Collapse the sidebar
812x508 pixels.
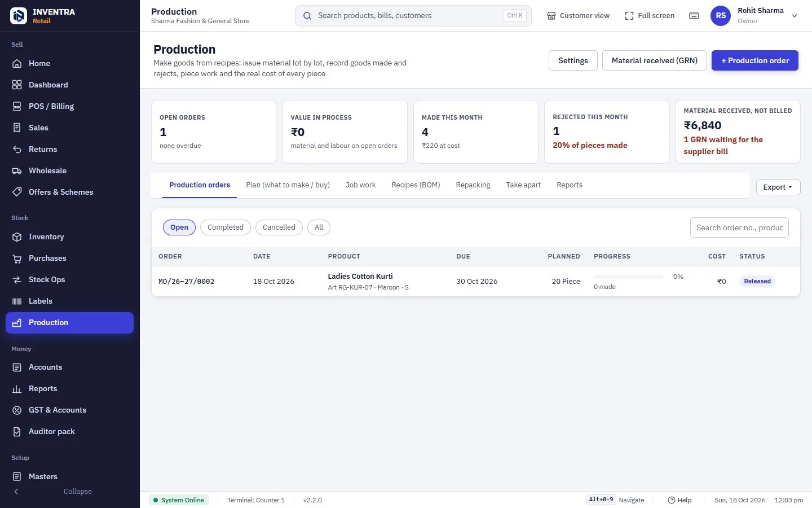(70, 492)
